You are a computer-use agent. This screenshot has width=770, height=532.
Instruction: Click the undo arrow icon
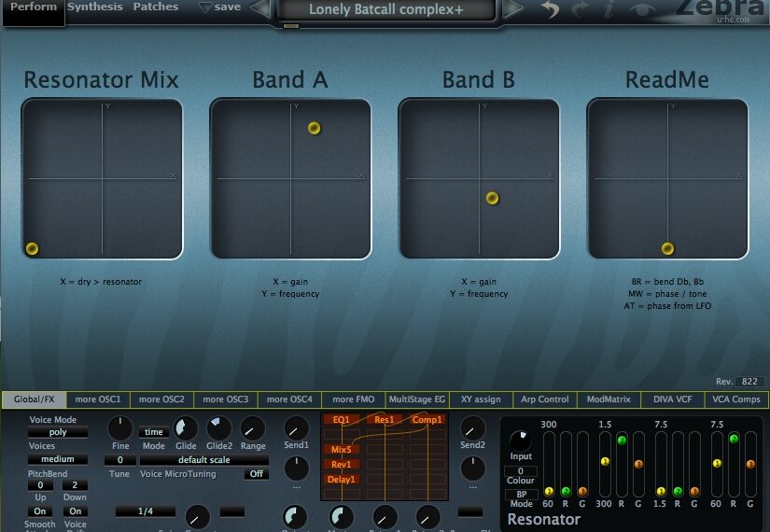point(551,10)
